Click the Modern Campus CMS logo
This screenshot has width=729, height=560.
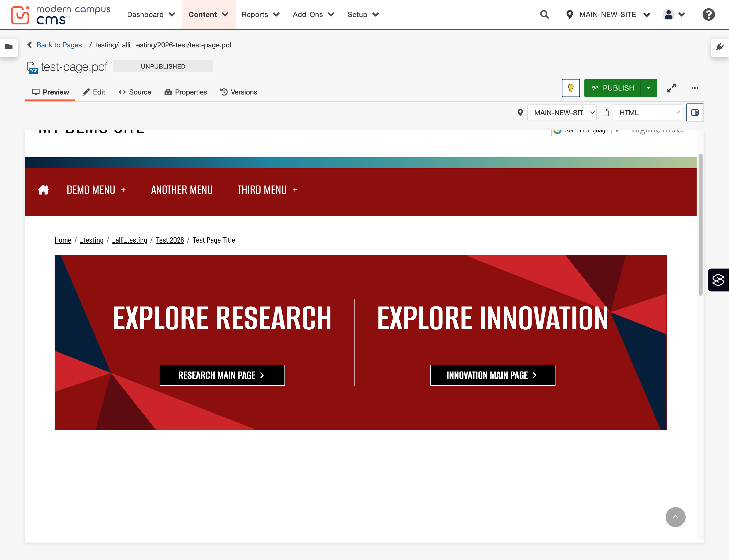(x=60, y=15)
